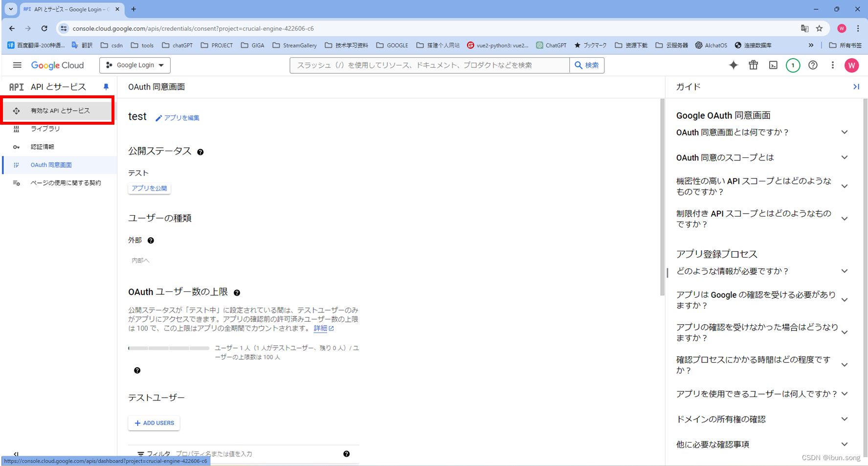Click the Google Cloud logo
The width and height of the screenshot is (868, 466).
point(57,65)
